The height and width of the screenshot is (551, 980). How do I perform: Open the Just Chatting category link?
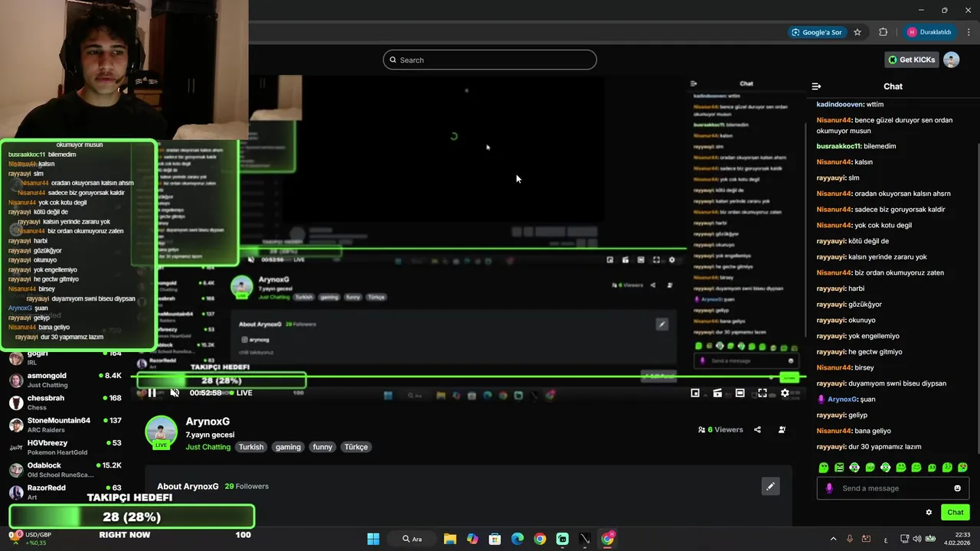pos(207,447)
